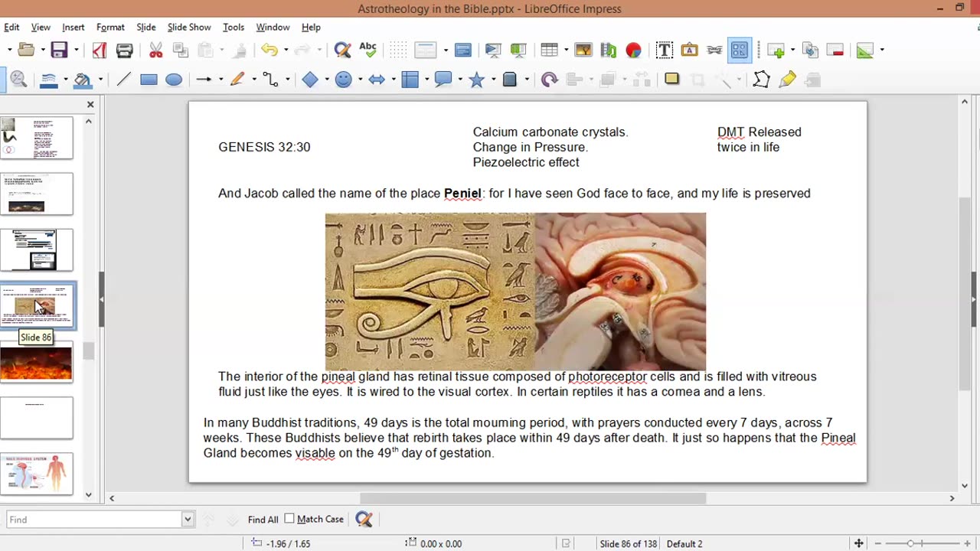Cut selection with scissors icon
This screenshot has width=980, height=551.
coord(156,51)
